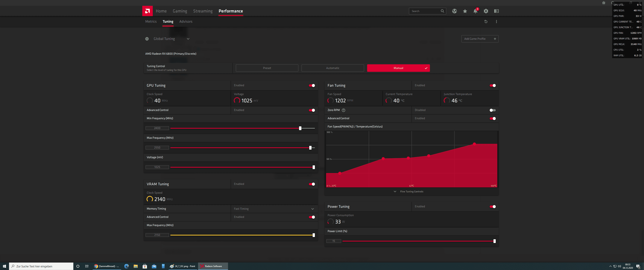Screen dimensions: 644x270
Task: Toggle the sidebar layout icon
Action: (x=496, y=11)
